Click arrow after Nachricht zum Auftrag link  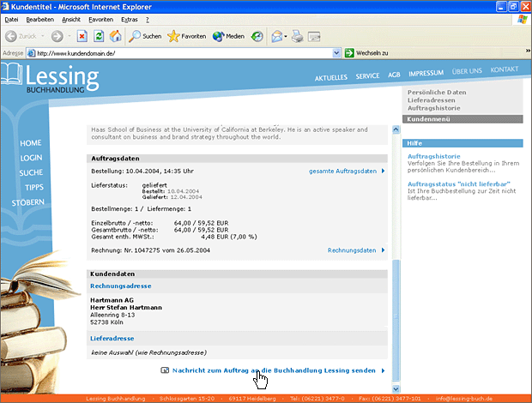[383, 370]
